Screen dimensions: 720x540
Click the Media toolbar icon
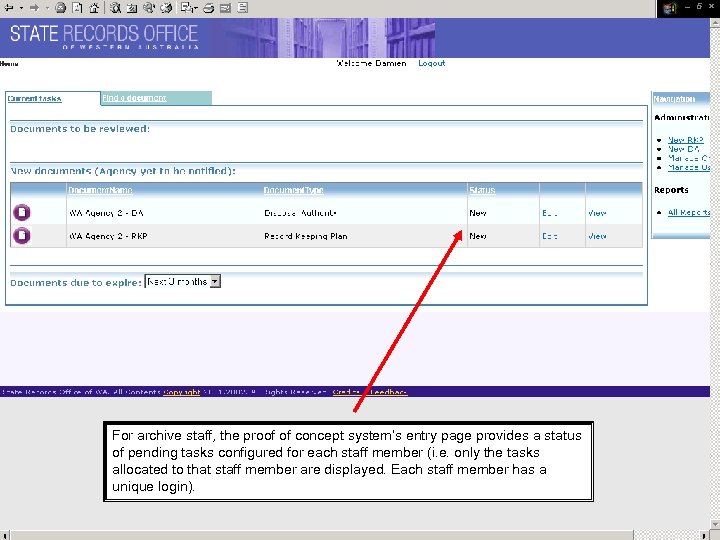tap(149, 8)
